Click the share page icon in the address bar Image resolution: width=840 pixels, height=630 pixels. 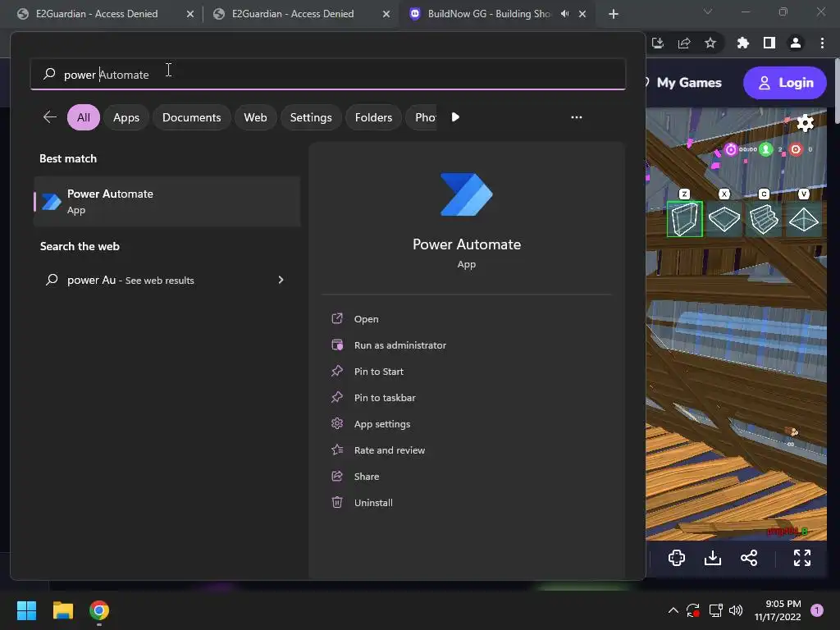[684, 43]
